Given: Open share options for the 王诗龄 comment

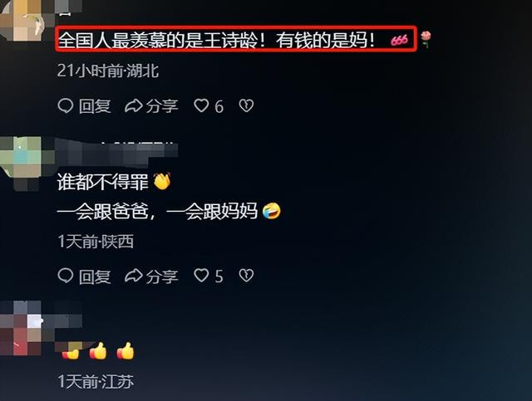Looking at the screenshot, I should 151,106.
